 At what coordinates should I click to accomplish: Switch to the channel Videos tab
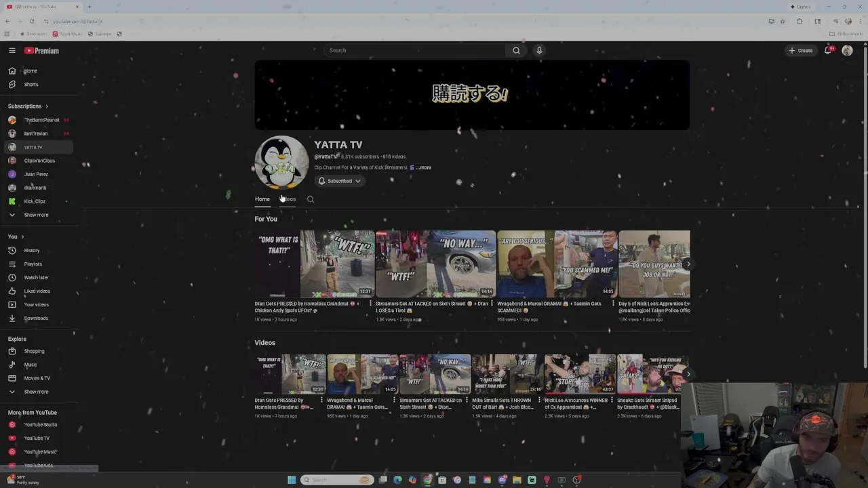tap(288, 199)
